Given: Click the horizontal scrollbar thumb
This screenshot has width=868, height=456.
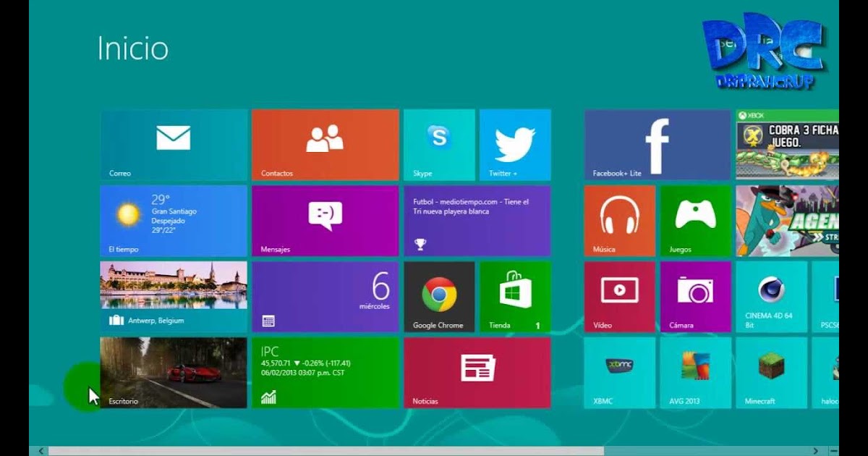Looking at the screenshot, I should tap(325, 451).
